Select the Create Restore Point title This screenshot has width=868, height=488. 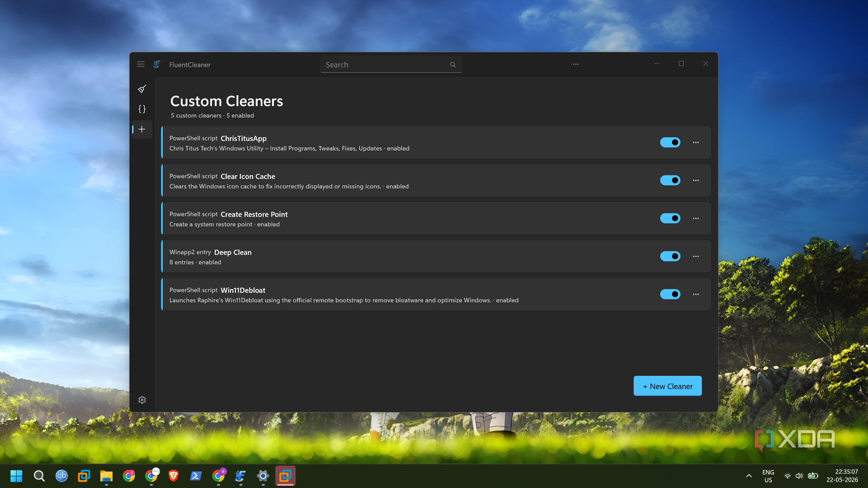[254, 214]
